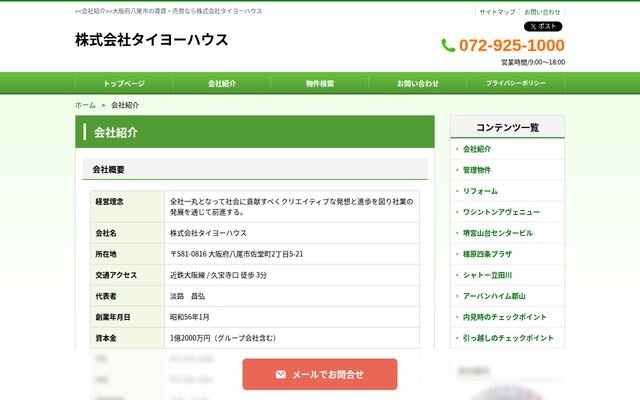The width and height of the screenshot is (640, 400).
Task: Open the メールでお問合せ contact button
Action: click(x=320, y=374)
